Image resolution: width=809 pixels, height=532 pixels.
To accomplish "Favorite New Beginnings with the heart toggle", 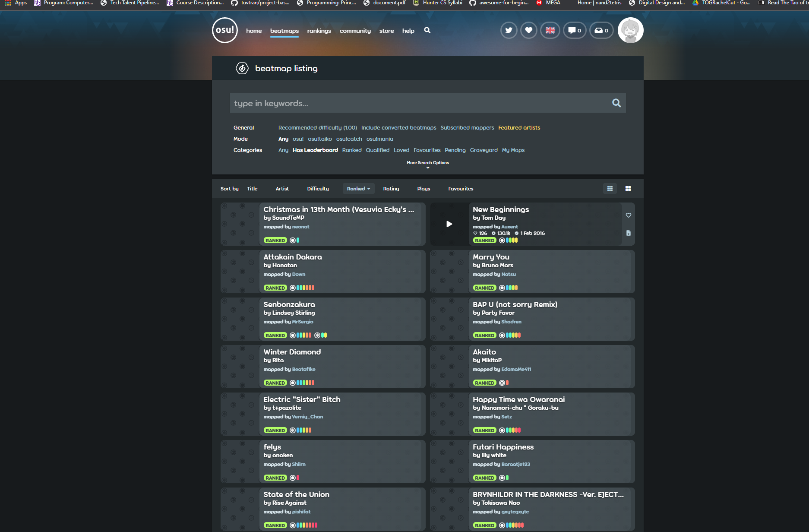I will 628,215.
